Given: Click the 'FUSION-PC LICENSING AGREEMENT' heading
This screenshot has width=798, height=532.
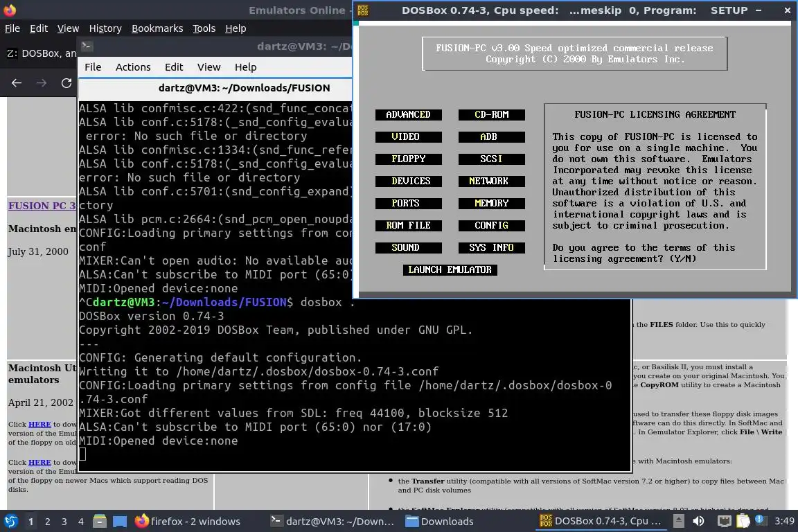Looking at the screenshot, I should coord(655,114).
